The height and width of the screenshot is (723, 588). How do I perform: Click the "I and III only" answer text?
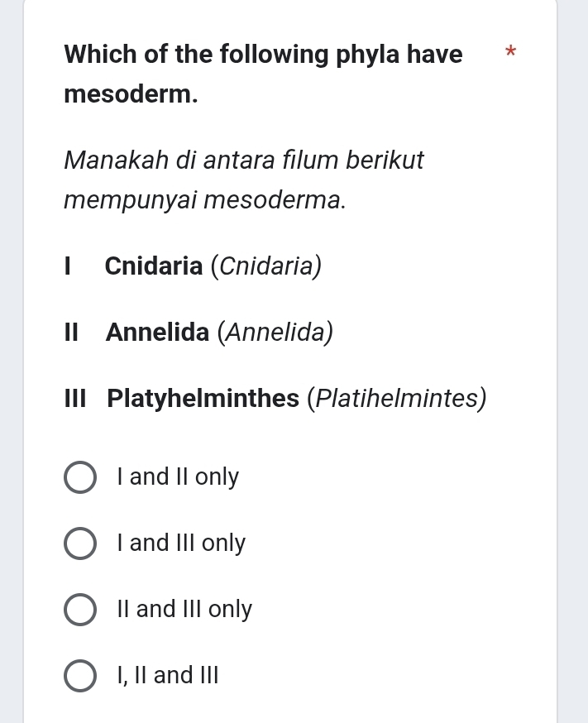tap(181, 543)
